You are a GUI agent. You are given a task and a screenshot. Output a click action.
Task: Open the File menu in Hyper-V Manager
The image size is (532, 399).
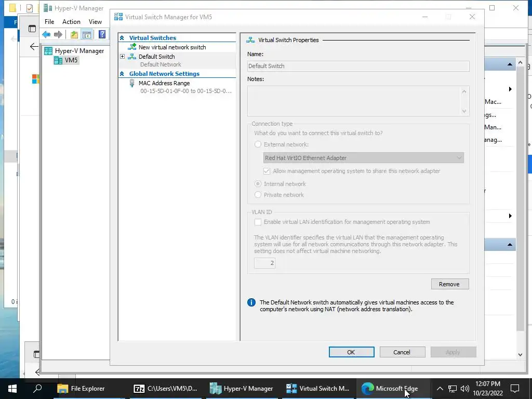pyautogui.click(x=49, y=22)
